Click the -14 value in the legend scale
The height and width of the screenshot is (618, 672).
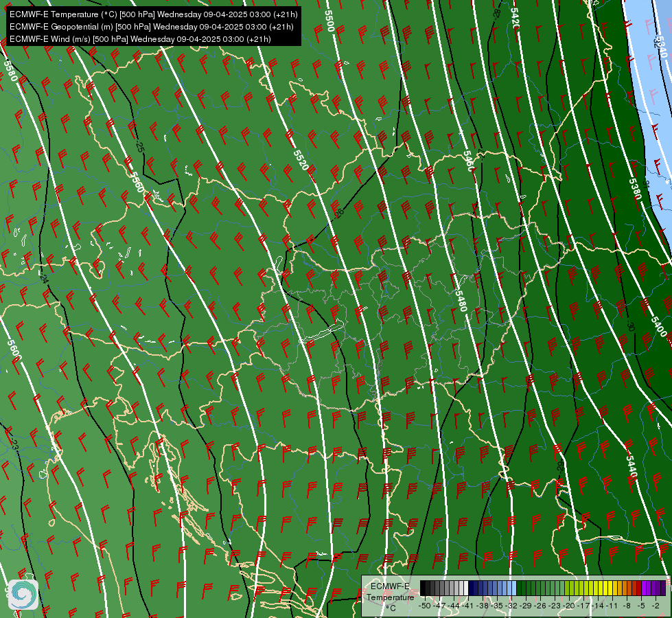(599, 606)
